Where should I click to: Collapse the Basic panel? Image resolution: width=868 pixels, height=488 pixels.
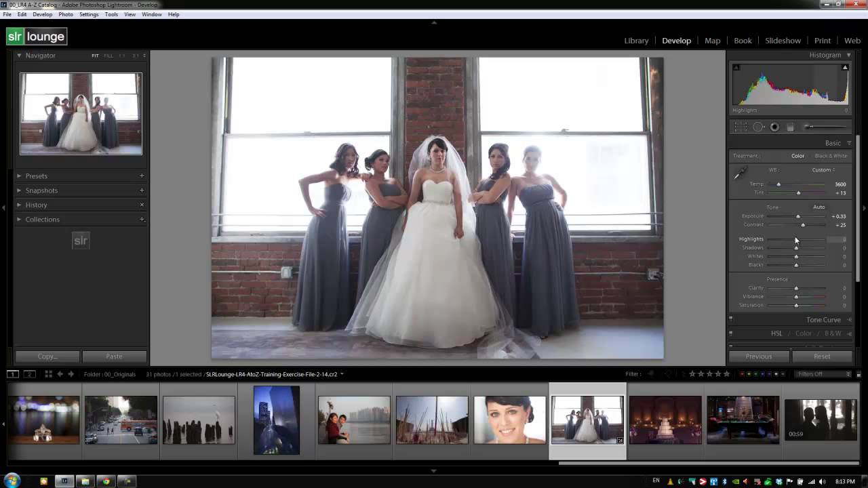click(848, 143)
